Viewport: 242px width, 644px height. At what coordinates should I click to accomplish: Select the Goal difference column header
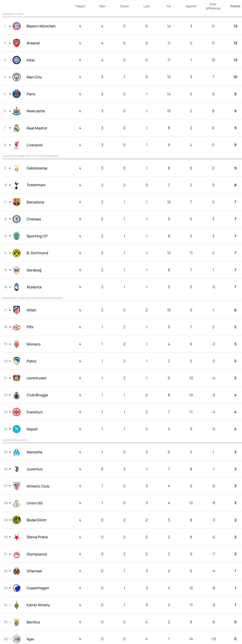(213, 6)
